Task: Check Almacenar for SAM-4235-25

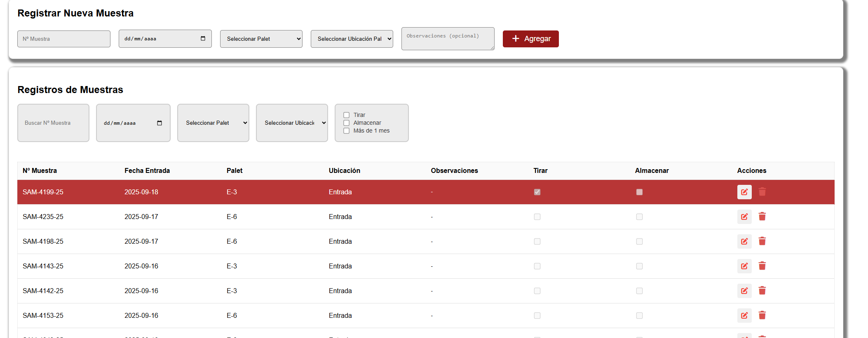Action: point(639,217)
